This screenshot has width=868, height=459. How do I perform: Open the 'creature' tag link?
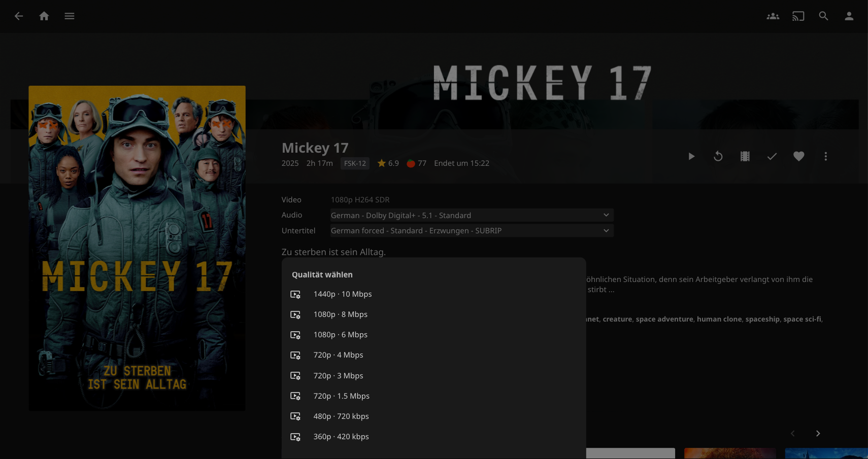(617, 319)
